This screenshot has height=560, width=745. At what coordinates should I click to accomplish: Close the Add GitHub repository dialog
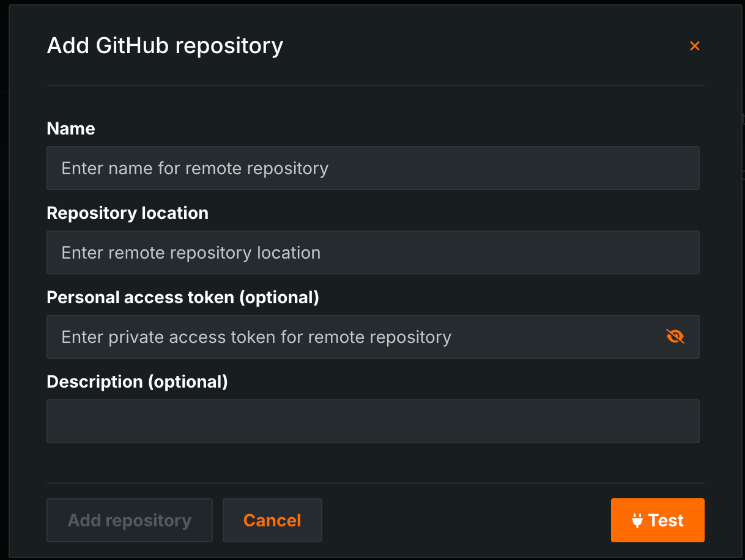tap(695, 46)
